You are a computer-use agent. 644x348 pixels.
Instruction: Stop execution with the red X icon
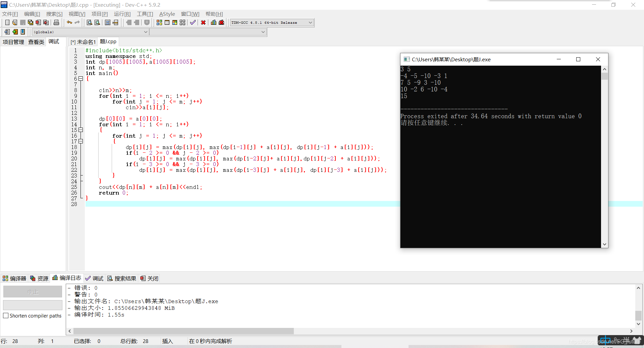pyautogui.click(x=203, y=22)
